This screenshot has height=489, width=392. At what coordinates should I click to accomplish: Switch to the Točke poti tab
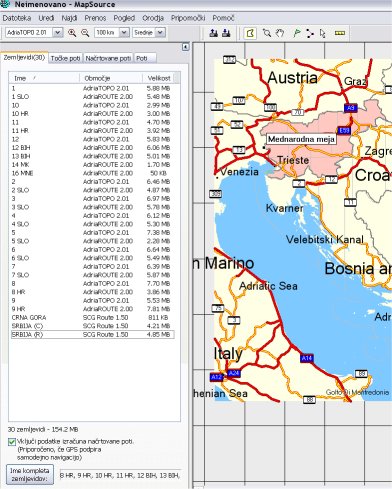click(x=65, y=58)
